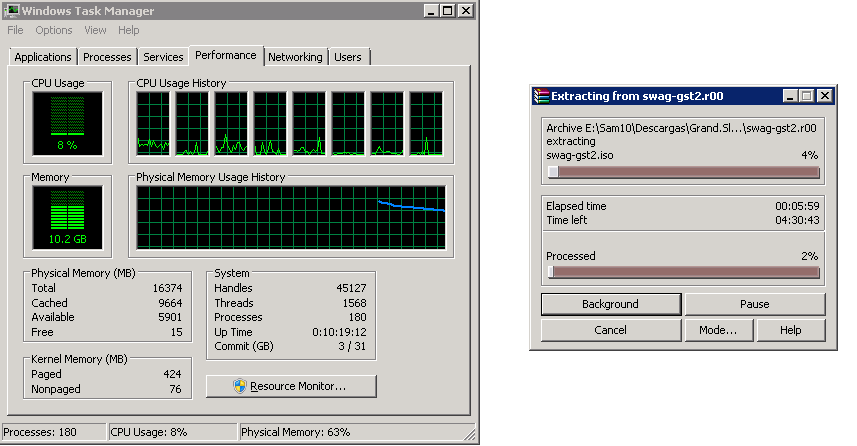The image size is (857, 446).
Task: Send extraction to Background
Action: pos(611,304)
